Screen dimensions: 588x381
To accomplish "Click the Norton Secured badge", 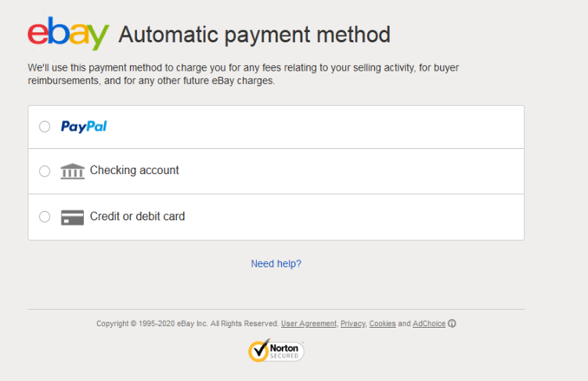I will tap(276, 350).
